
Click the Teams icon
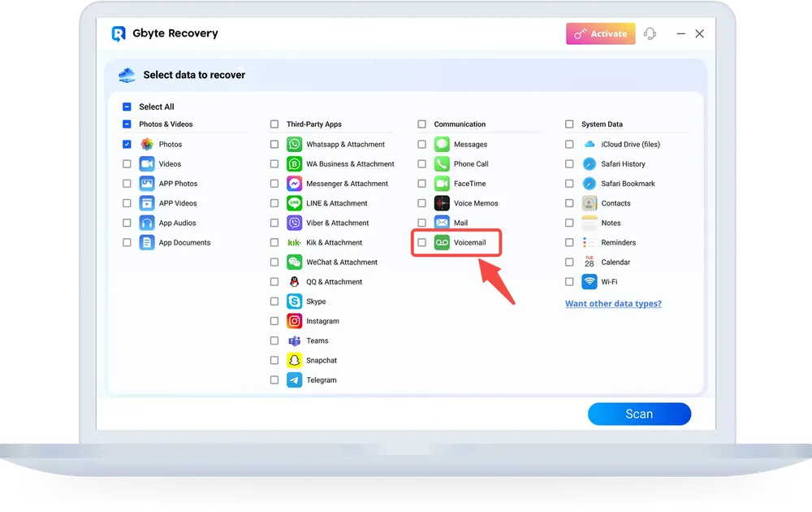294,341
